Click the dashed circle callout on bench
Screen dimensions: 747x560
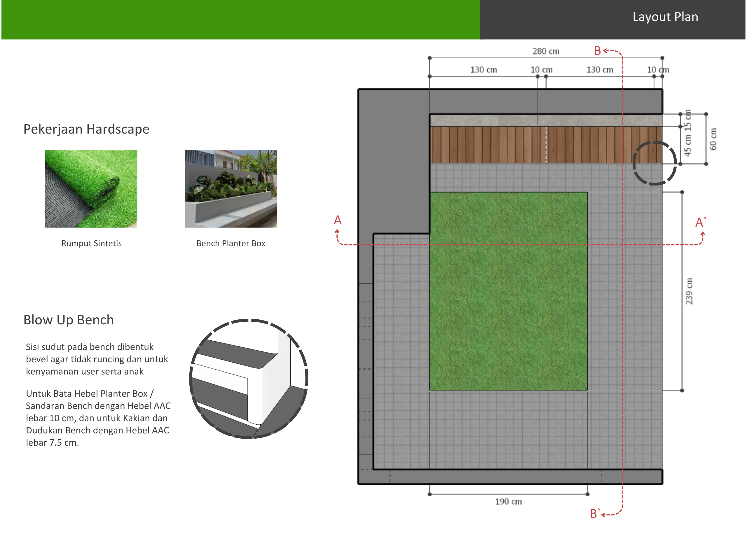coord(655,163)
